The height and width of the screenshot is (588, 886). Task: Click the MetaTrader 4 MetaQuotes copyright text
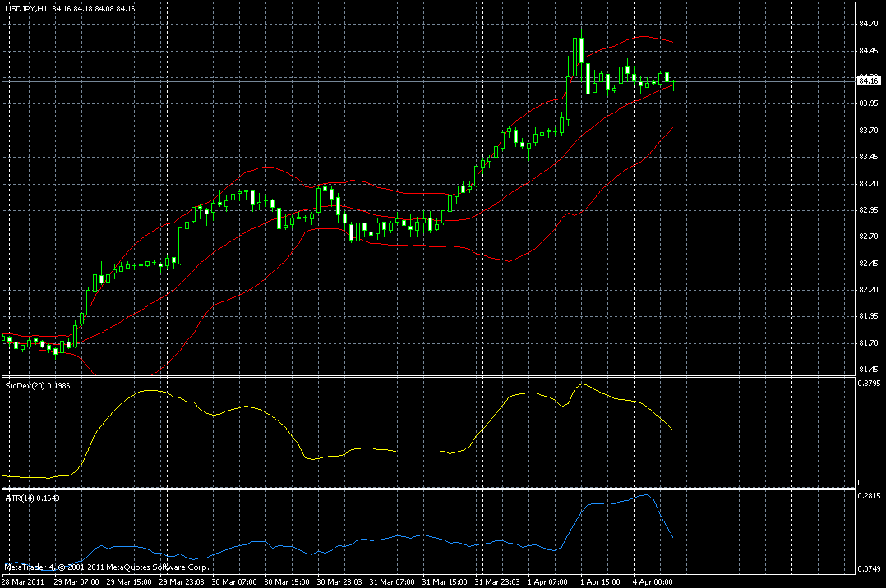[x=107, y=567]
